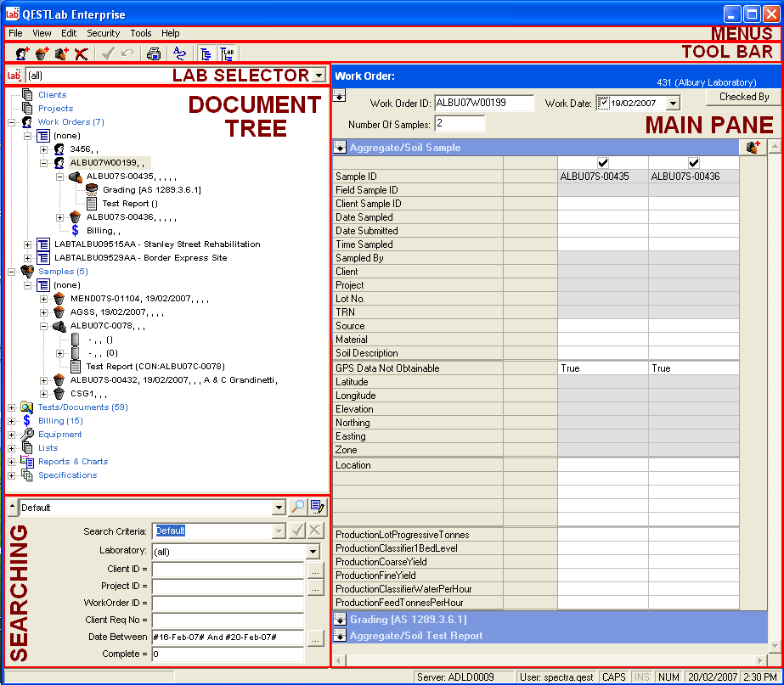Open the Tools menu
Viewport: 784px width, 685px height.
141,33
